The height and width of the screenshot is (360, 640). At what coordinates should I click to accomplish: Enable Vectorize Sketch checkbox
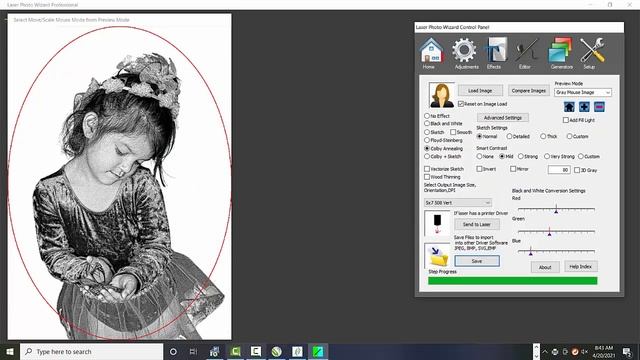(x=427, y=169)
